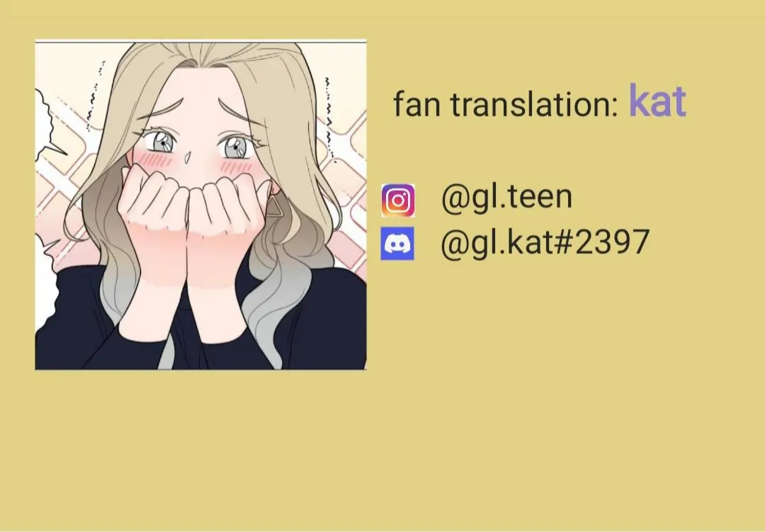Click the "fan translation:" label text
This screenshot has height=532, width=765.
[506, 103]
